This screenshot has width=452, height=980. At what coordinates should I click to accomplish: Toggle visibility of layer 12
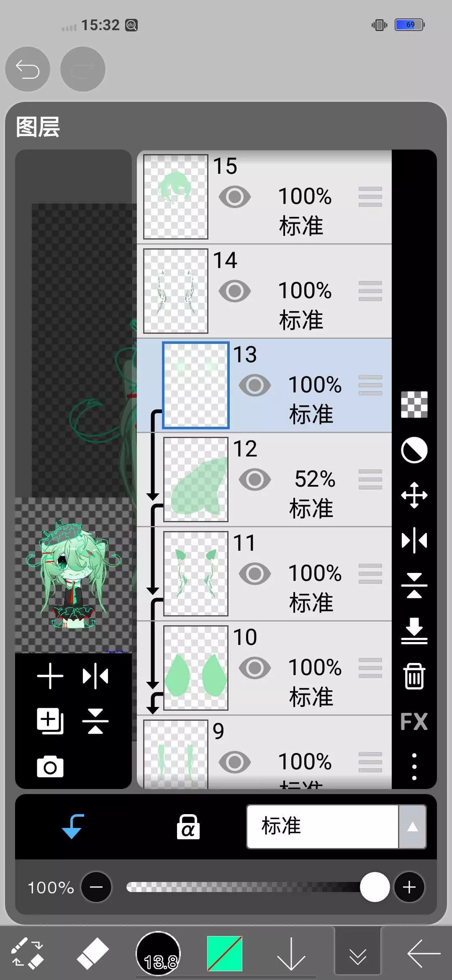[x=255, y=480]
